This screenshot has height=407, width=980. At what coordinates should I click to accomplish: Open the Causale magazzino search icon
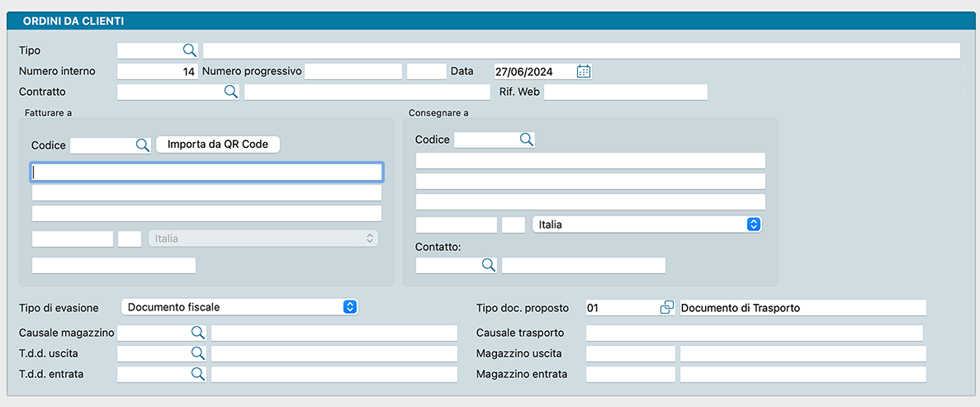tap(197, 332)
